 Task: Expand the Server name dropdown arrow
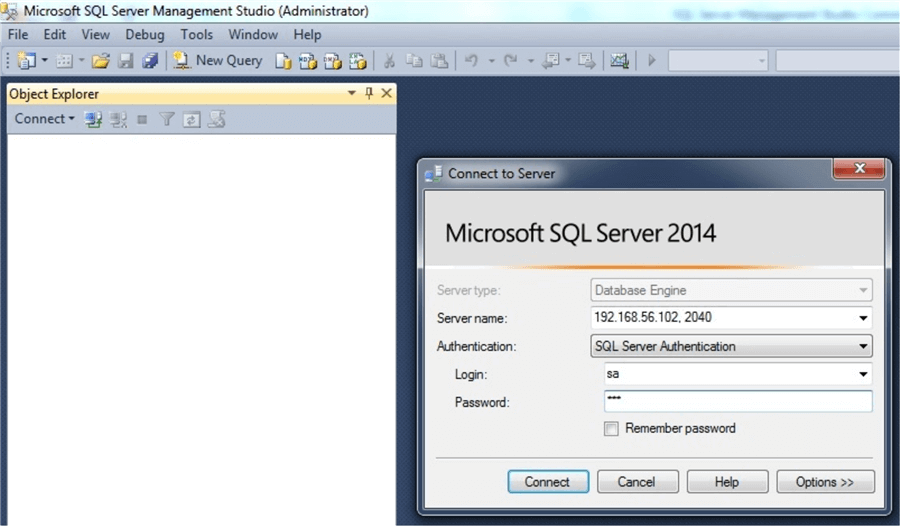pos(863,318)
